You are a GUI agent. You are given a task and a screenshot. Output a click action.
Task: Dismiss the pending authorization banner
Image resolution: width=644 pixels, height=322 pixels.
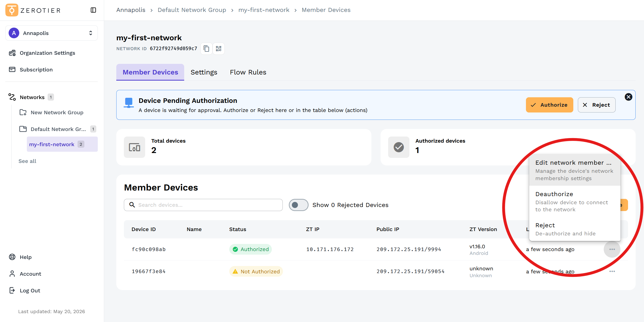coord(628,97)
